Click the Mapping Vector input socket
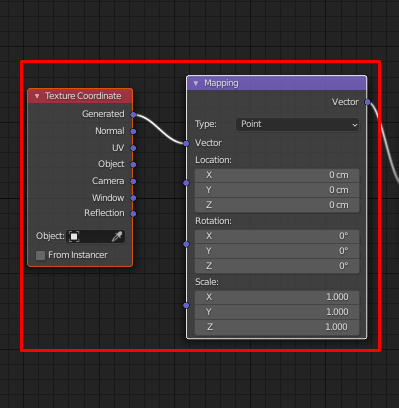The height and width of the screenshot is (408, 399). coord(186,143)
